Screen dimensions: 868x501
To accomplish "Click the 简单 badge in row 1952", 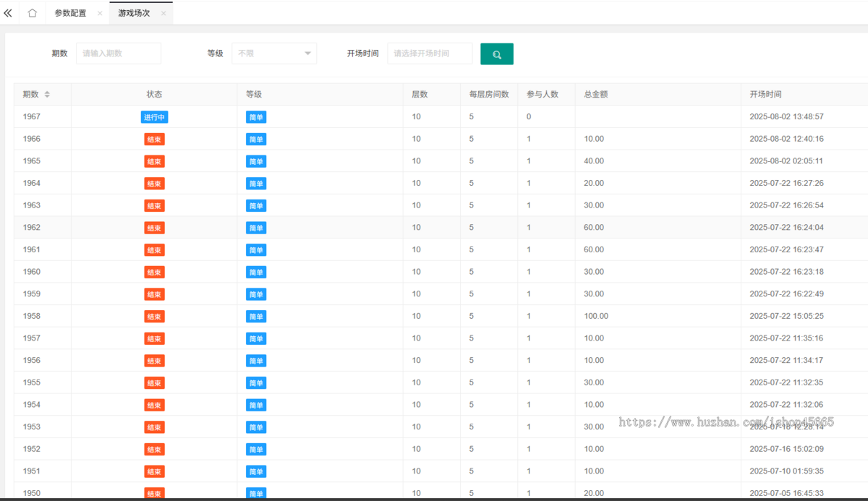I will click(256, 449).
